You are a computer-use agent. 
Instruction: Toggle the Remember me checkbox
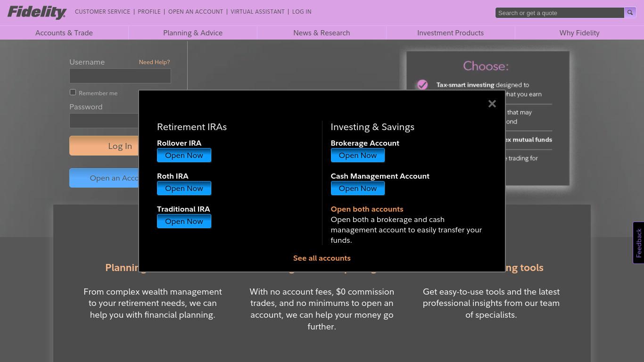(x=73, y=92)
